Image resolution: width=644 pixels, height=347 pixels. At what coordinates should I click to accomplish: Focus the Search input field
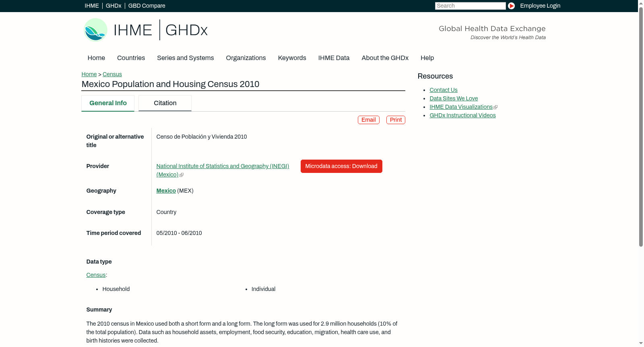tap(470, 6)
